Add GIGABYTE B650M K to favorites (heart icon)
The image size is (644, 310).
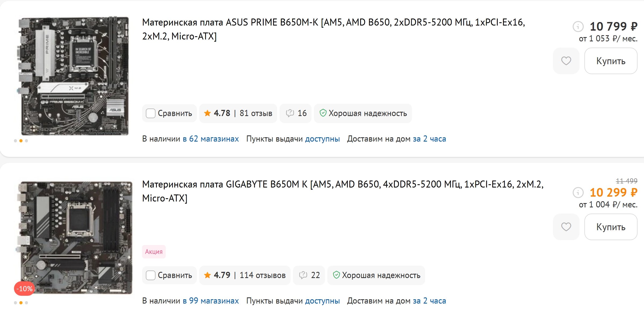tap(566, 227)
